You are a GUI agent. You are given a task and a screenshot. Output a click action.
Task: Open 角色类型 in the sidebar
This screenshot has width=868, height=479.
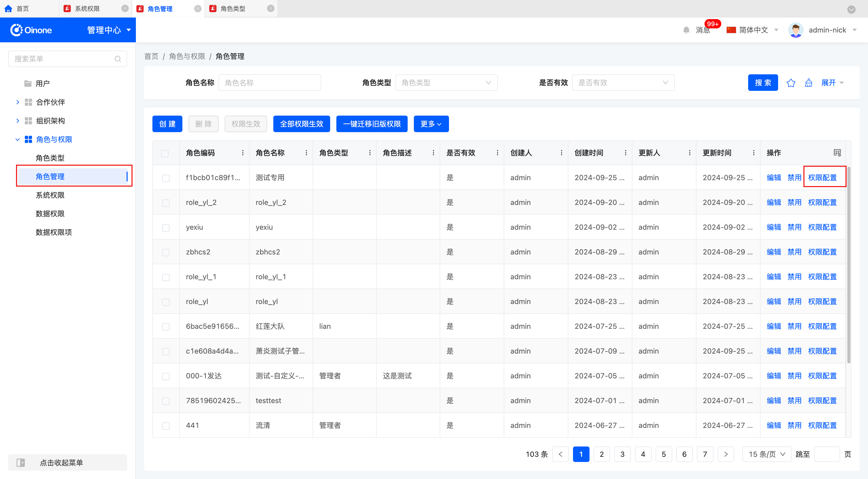50,158
